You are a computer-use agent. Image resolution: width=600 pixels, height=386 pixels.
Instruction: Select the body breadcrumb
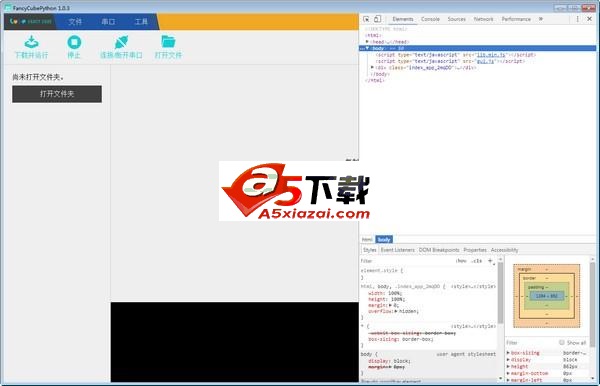pos(384,239)
